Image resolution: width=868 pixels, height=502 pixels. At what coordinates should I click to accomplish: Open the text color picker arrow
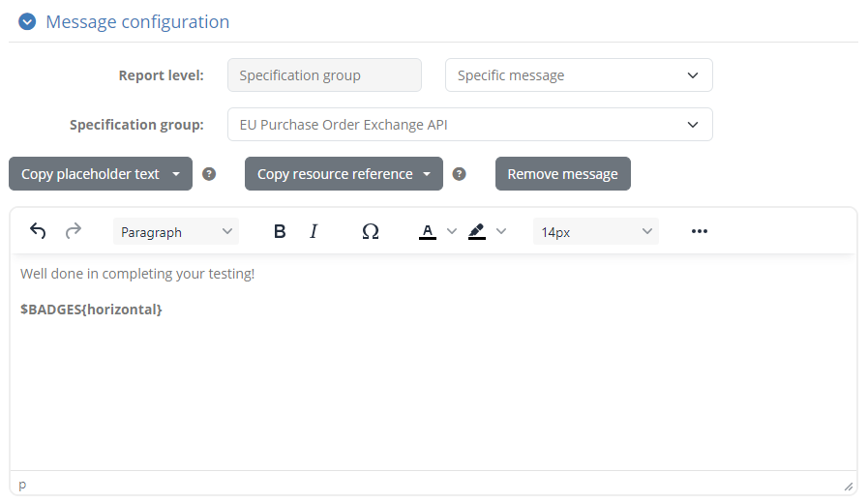point(452,231)
